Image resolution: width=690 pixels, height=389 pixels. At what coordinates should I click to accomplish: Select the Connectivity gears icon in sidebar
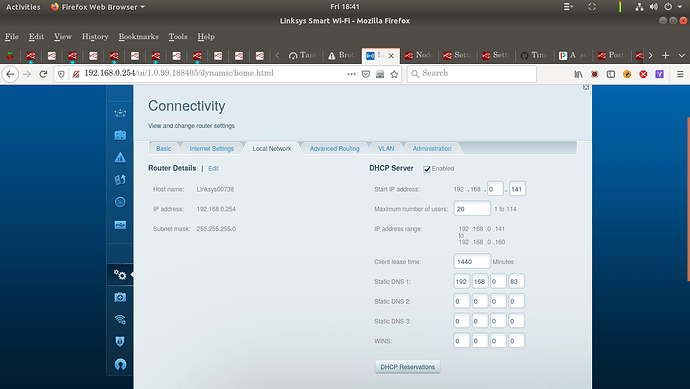pyautogui.click(x=120, y=275)
